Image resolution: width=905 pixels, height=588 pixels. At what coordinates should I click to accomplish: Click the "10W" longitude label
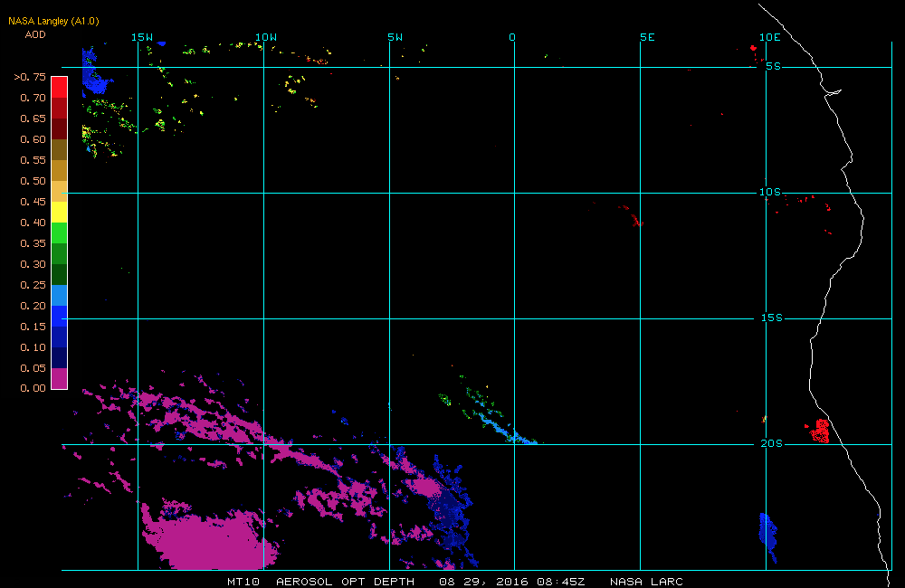coord(266,37)
